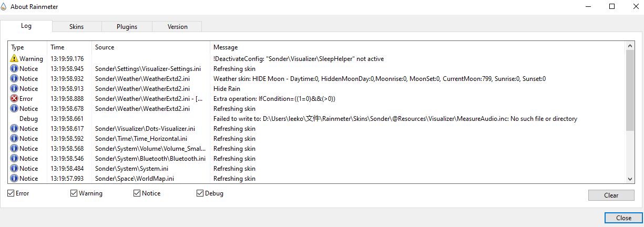Click the notice icon for Time_Horizontal.ini

pyautogui.click(x=14, y=138)
